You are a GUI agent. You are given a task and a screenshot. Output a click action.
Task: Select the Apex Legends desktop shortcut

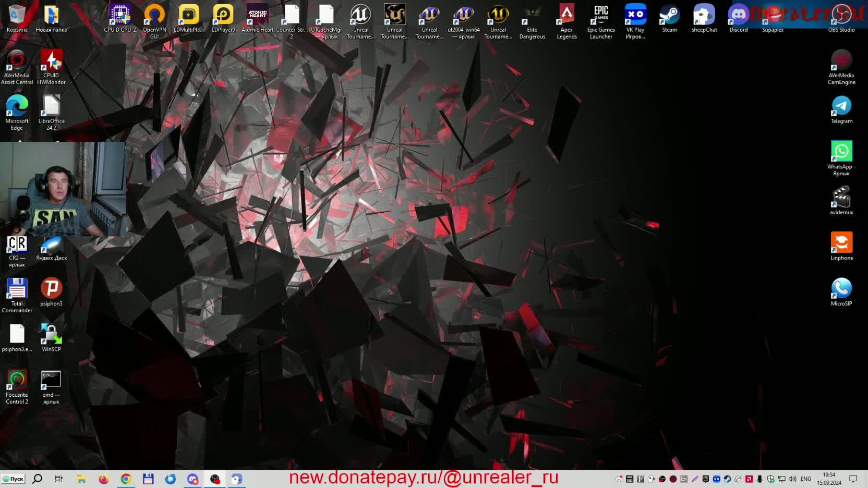tap(566, 21)
